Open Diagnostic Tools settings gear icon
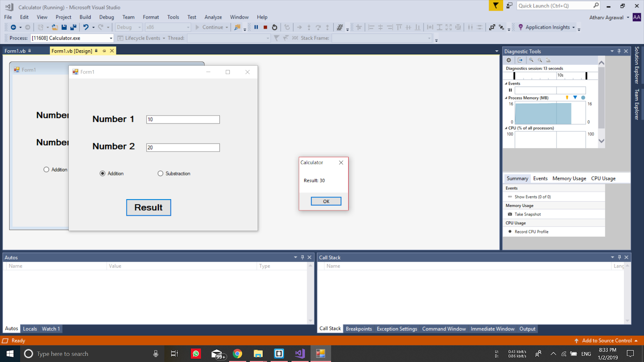This screenshot has width=644, height=362. (x=509, y=60)
